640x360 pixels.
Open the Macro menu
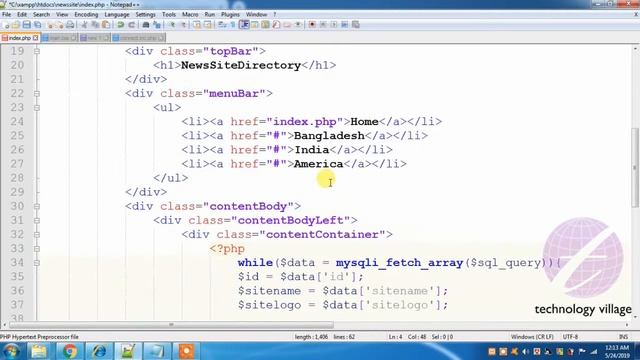pos(190,14)
